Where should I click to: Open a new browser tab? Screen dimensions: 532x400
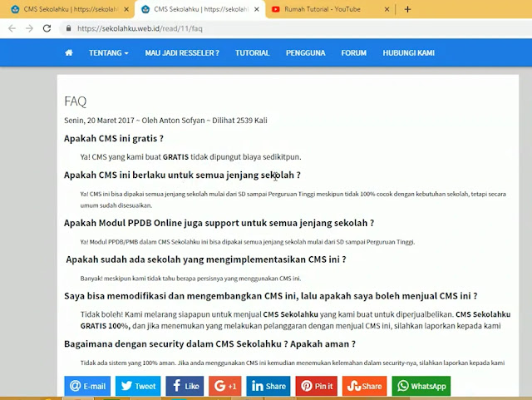coord(407,9)
